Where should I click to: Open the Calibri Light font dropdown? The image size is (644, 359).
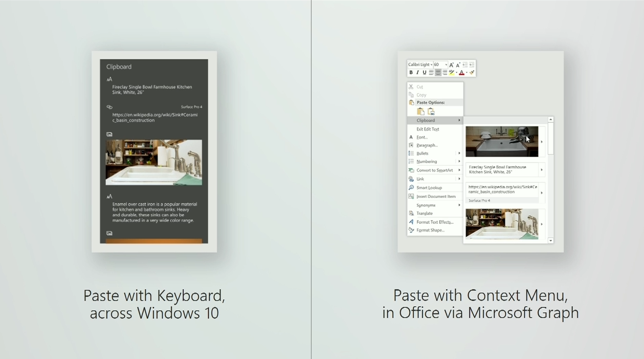tap(431, 65)
